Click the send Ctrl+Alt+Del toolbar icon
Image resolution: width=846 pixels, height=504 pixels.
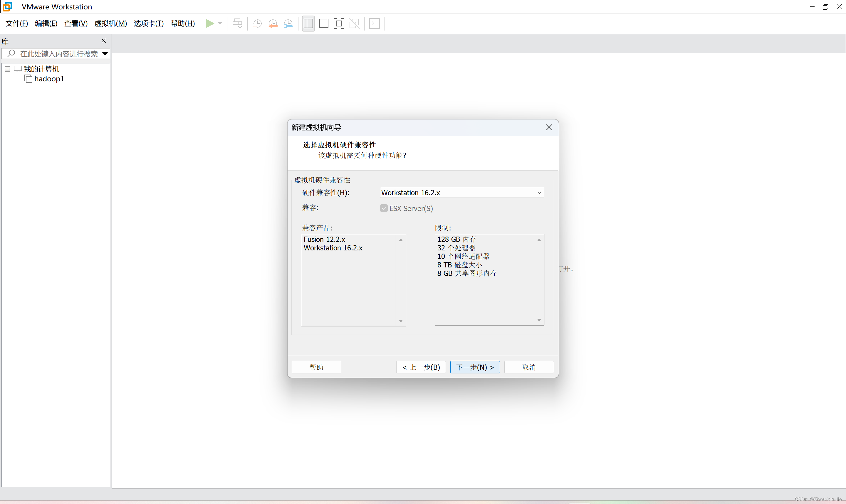(x=237, y=23)
